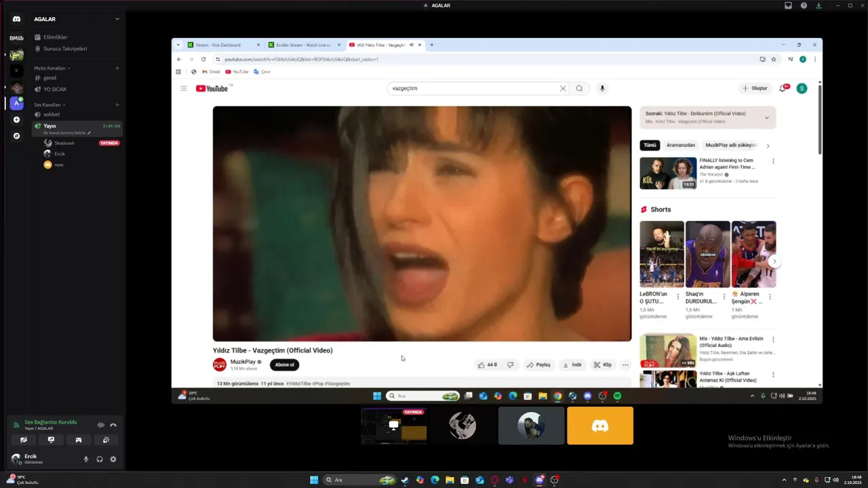
Task: Show hidden tray icons chevron
Action: [x=785, y=480]
